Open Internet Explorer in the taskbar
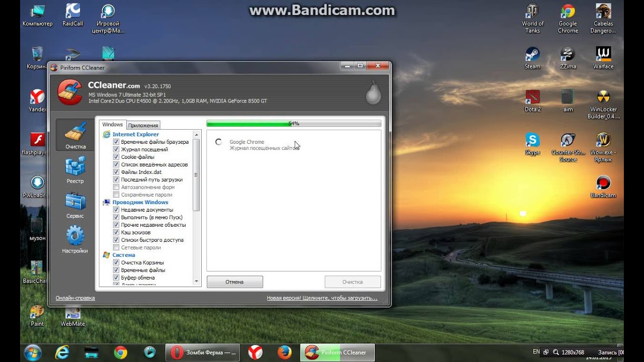This screenshot has width=644, height=362. click(x=62, y=352)
